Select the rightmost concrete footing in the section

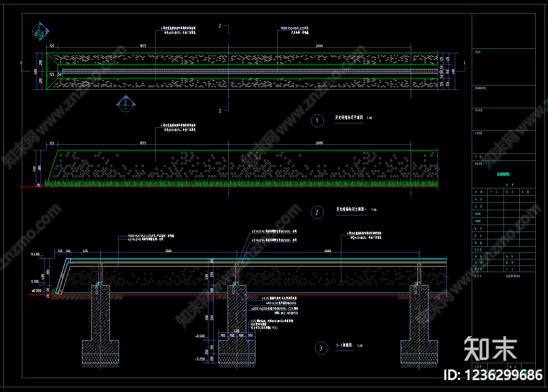pyautogui.click(x=419, y=324)
